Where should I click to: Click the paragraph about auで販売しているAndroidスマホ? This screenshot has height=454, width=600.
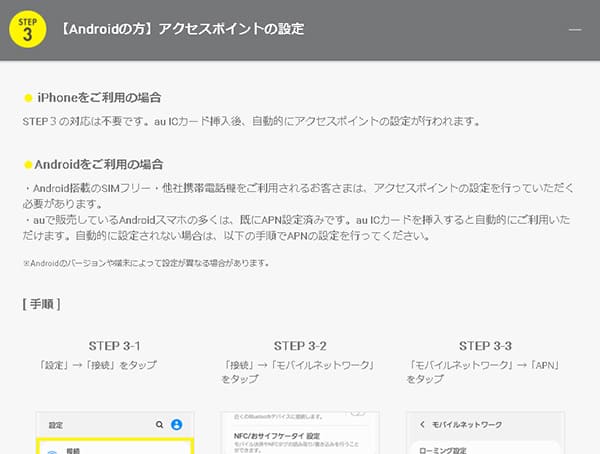297,228
